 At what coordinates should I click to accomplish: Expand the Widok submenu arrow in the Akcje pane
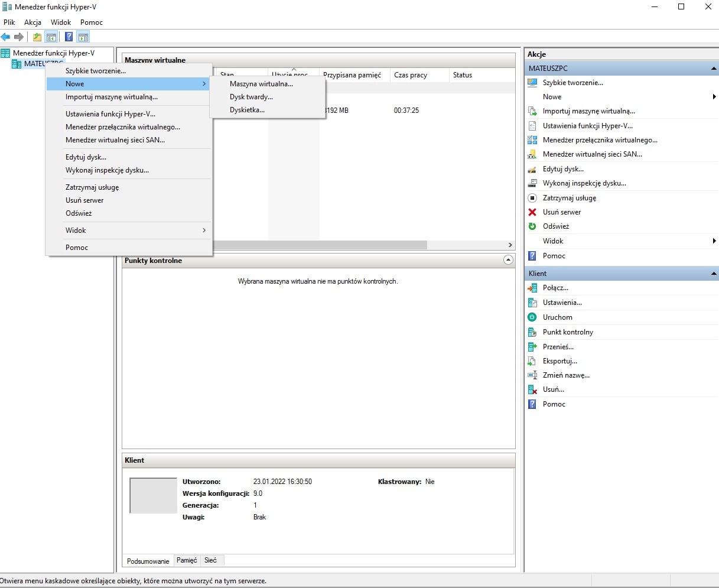click(714, 241)
